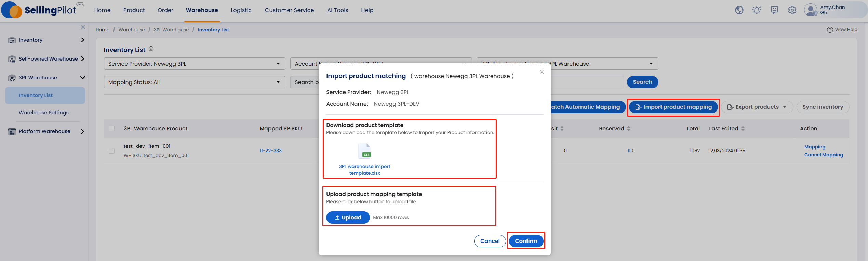Open the Mapping Status: All dropdown

pyautogui.click(x=195, y=82)
